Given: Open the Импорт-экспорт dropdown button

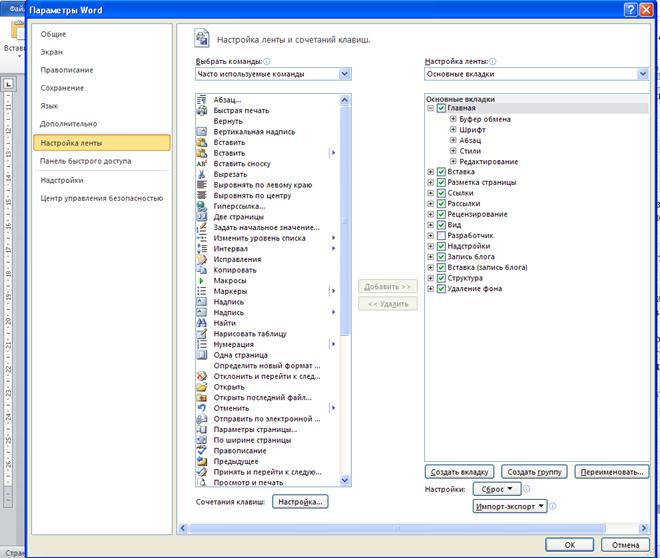Looking at the screenshot, I should [x=510, y=506].
